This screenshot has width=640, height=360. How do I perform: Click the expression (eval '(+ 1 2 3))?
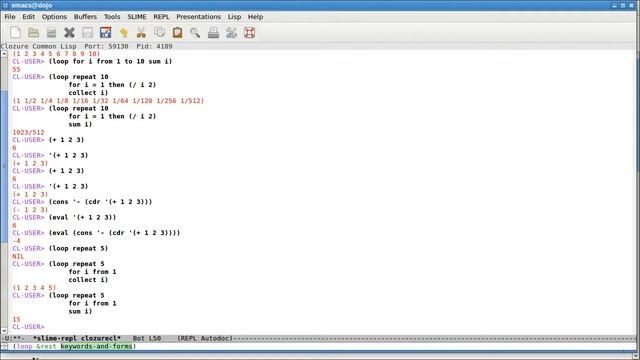click(82, 217)
